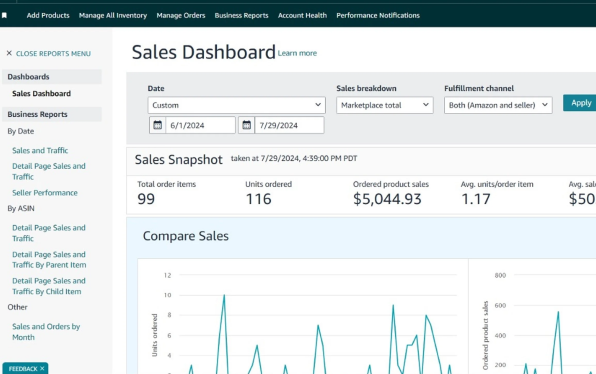
Task: Open the end date calendar icon
Action: 246,125
